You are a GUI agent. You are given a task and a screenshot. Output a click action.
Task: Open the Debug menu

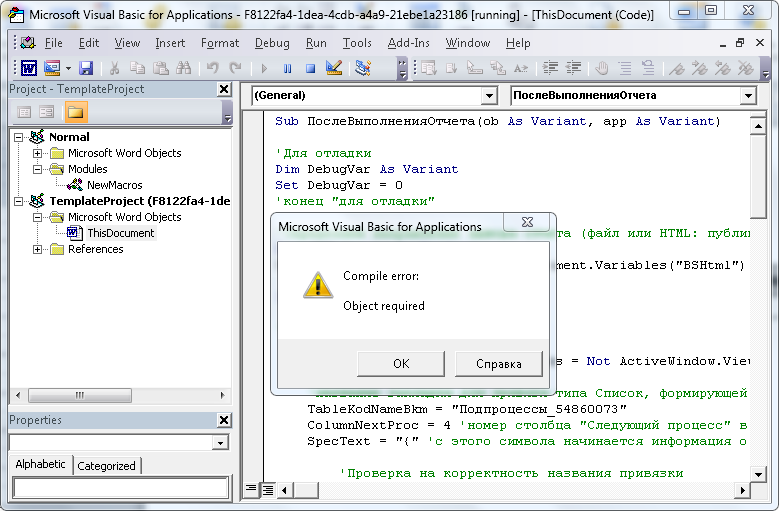coord(272,43)
